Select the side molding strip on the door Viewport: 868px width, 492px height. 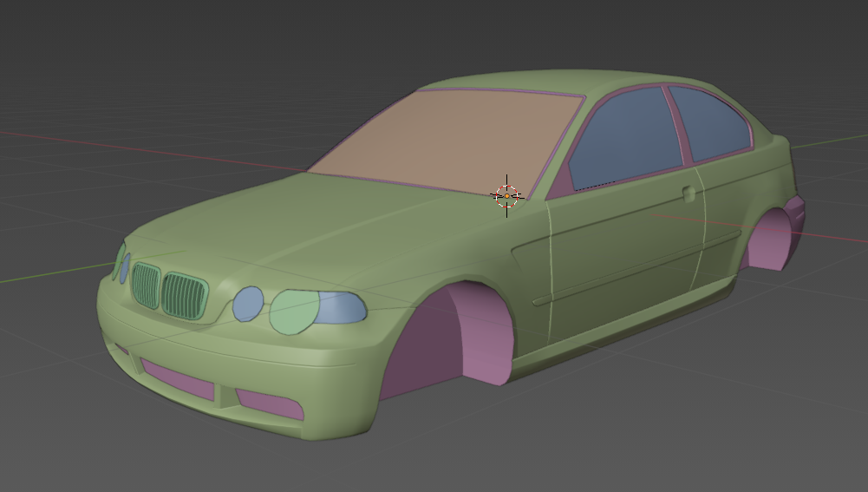pyautogui.click(x=636, y=269)
